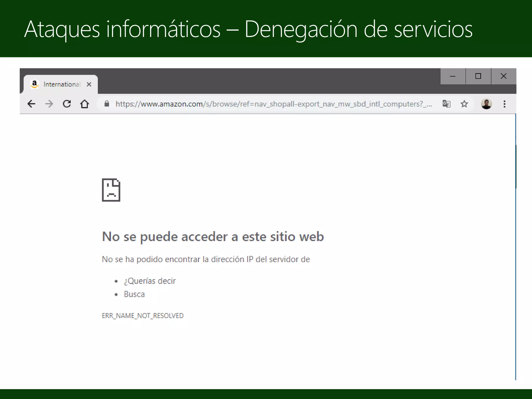
Task: Close the International tab
Action: pos(89,84)
